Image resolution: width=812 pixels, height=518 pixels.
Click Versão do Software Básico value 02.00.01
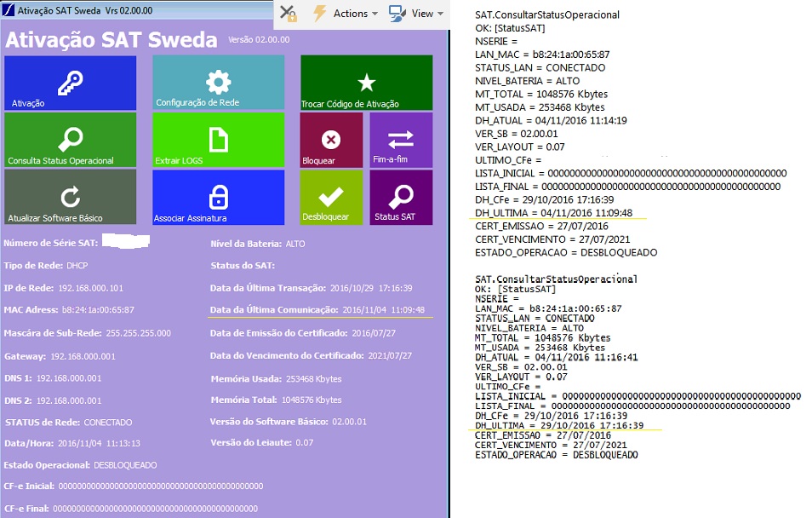349,422
